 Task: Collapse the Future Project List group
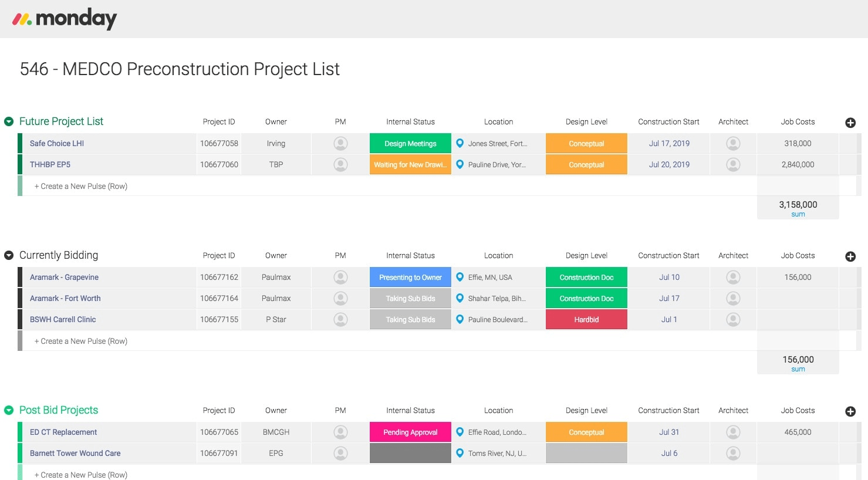(9, 121)
